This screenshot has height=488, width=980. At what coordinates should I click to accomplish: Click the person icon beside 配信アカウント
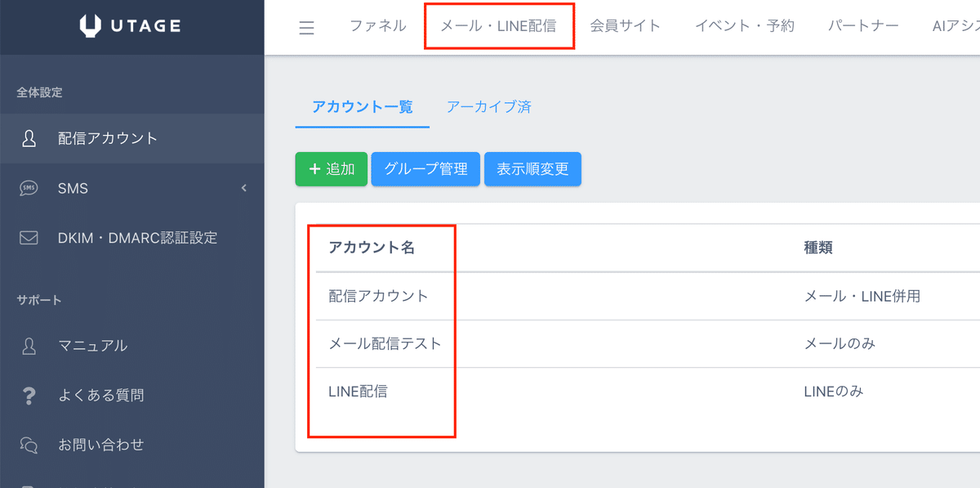[x=29, y=138]
